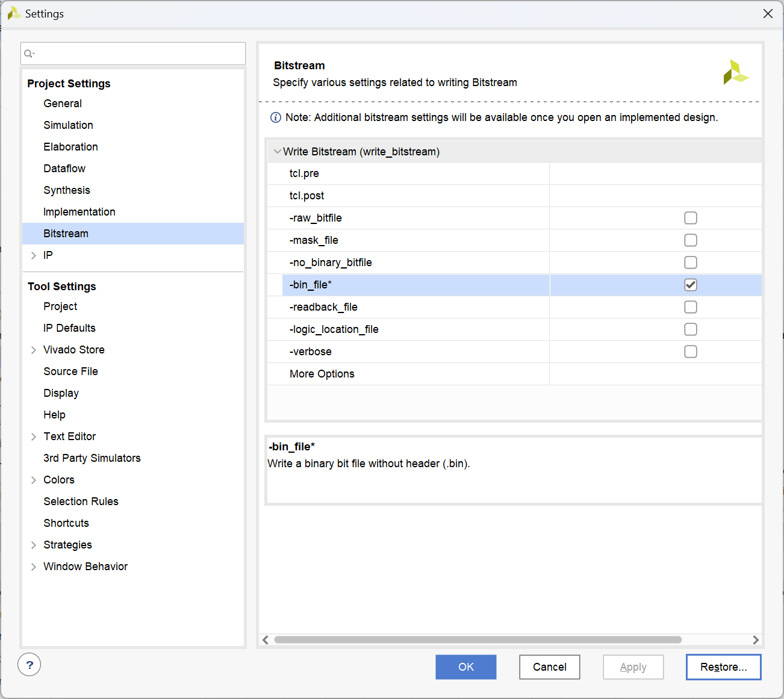Click the Restore... button
Viewport: 784px width, 699px height.
click(724, 667)
